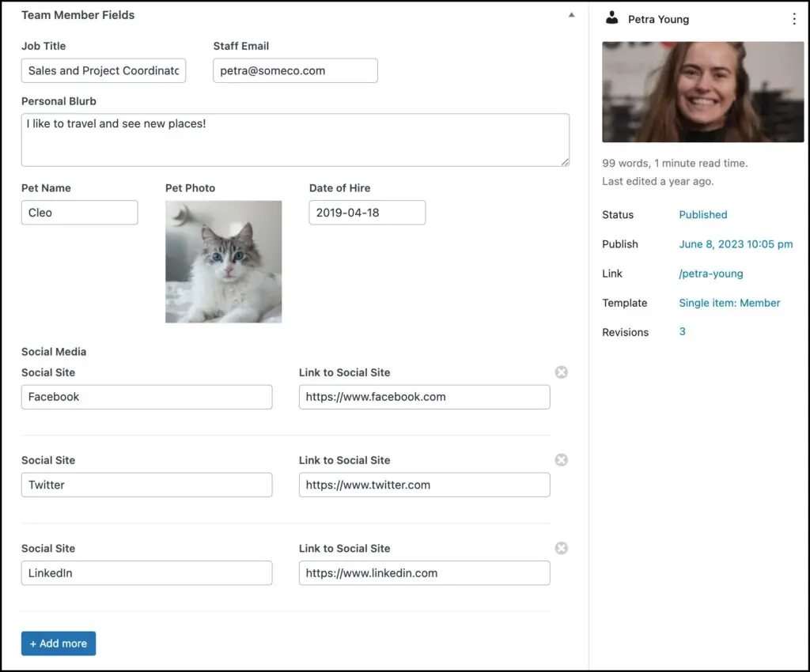Remove the Facebook social site row

point(561,372)
